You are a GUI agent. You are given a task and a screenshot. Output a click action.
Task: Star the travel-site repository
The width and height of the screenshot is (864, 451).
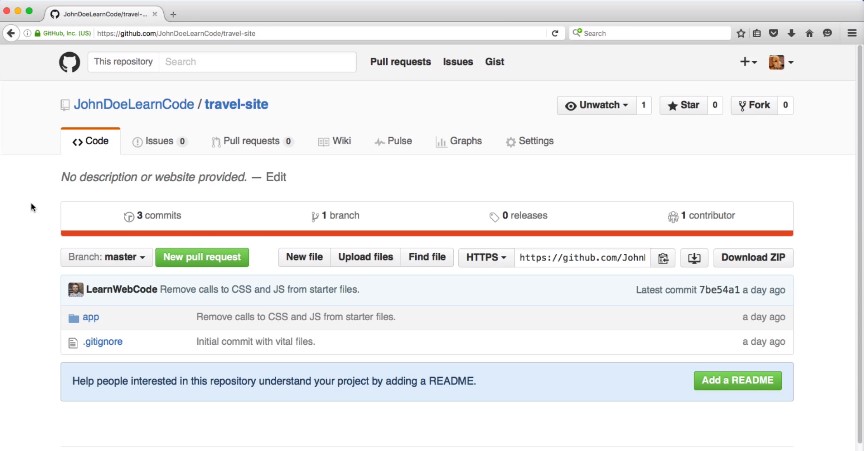click(683, 105)
